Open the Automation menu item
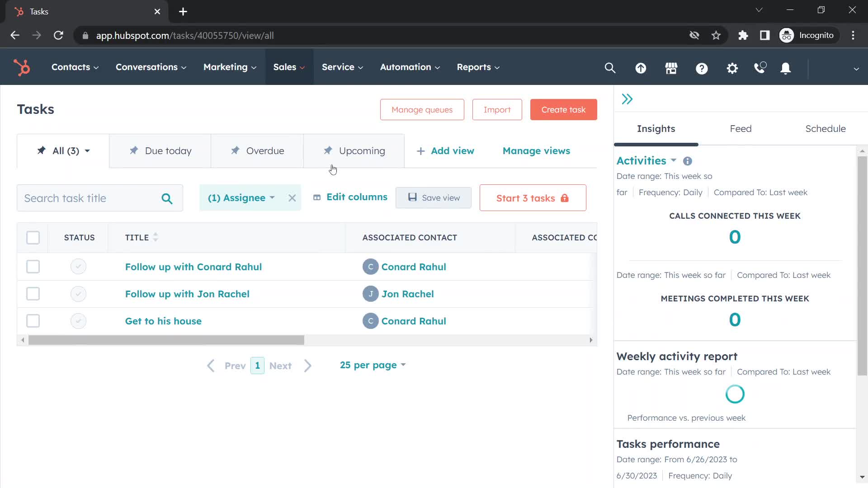This screenshot has width=868, height=488. click(x=406, y=67)
